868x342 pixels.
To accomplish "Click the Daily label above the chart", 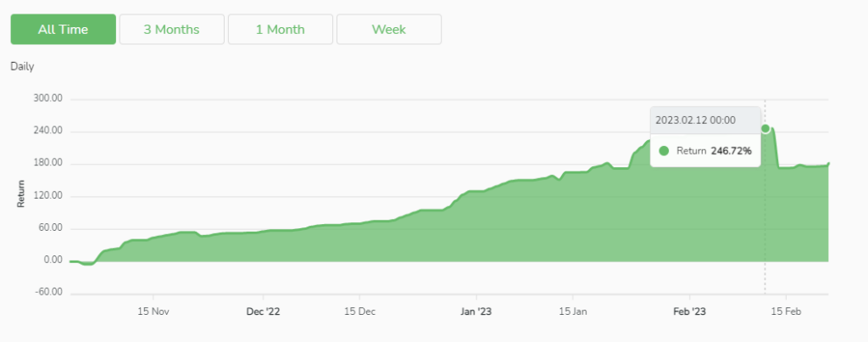I will pyautogui.click(x=22, y=66).
